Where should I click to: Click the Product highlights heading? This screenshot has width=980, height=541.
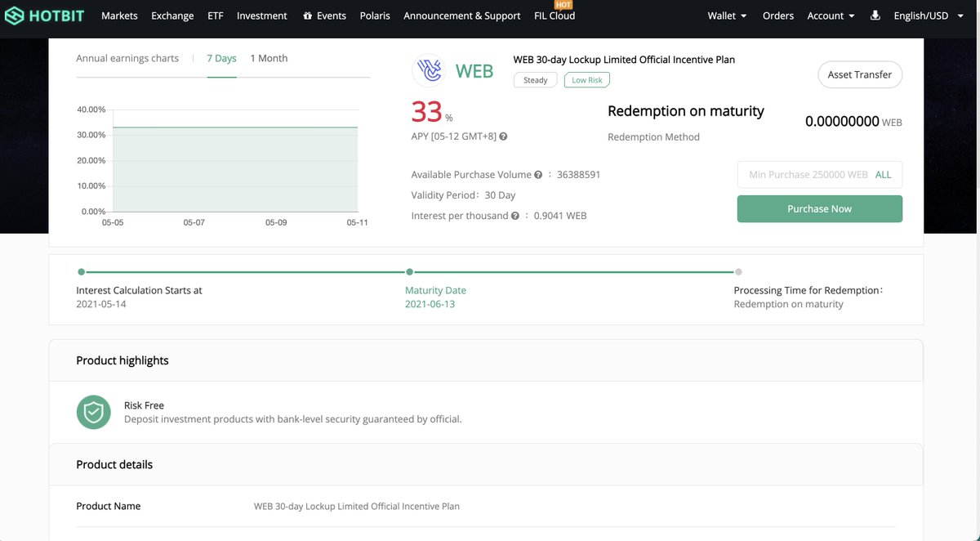click(x=122, y=360)
